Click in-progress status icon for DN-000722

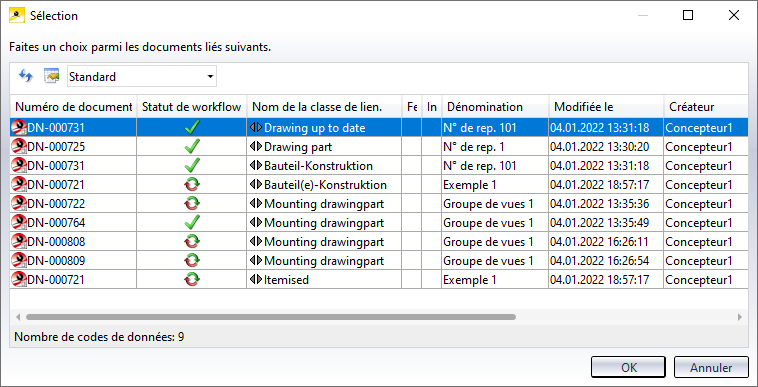[192, 203]
